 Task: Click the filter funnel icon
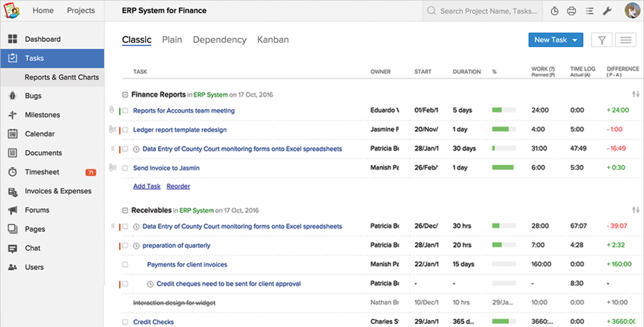click(x=602, y=40)
